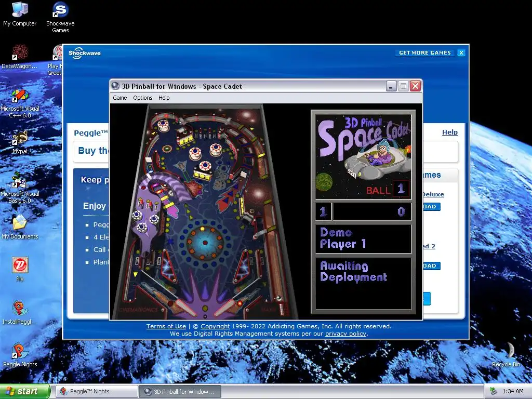Click the pinball icon in title bar
The height and width of the screenshot is (399, 532).
pos(115,86)
